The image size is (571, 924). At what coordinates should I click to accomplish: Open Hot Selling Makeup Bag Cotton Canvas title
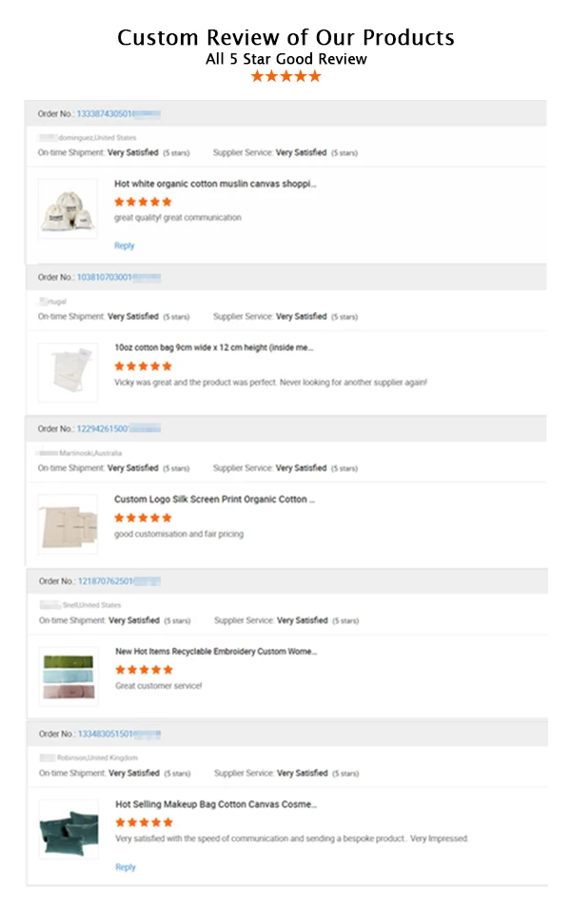tap(216, 804)
